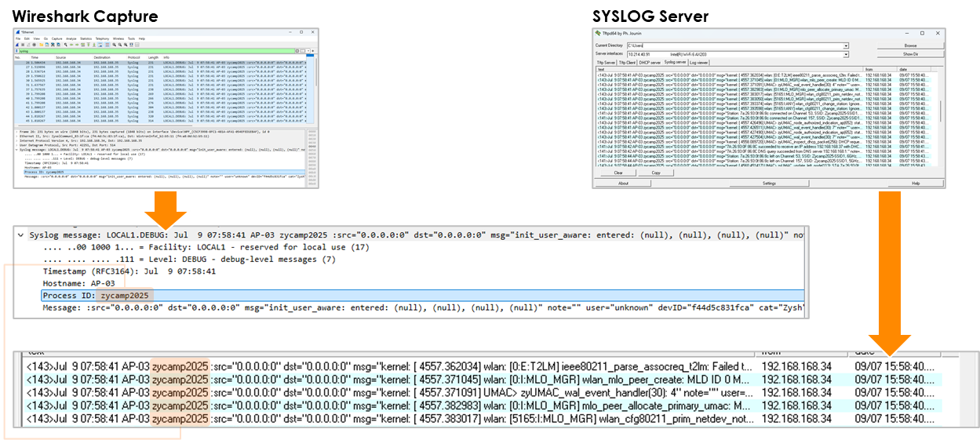Open the Statistics menu in Wireshark

pos(86,38)
